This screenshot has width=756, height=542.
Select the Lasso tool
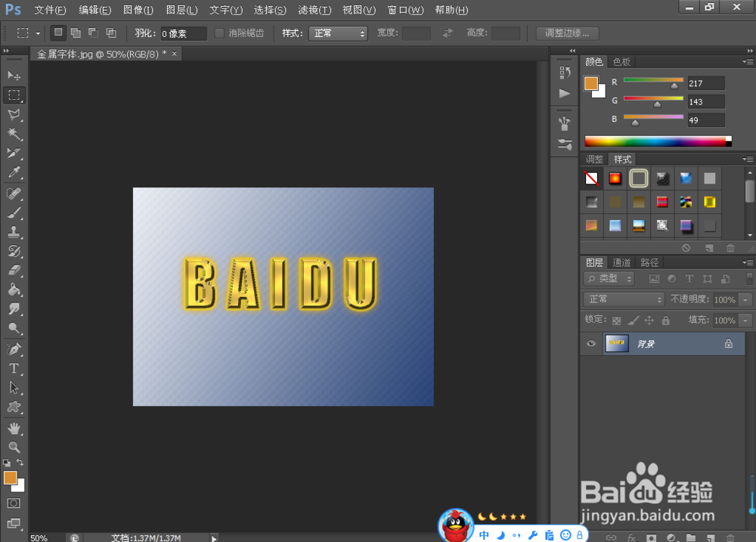pos(14,114)
